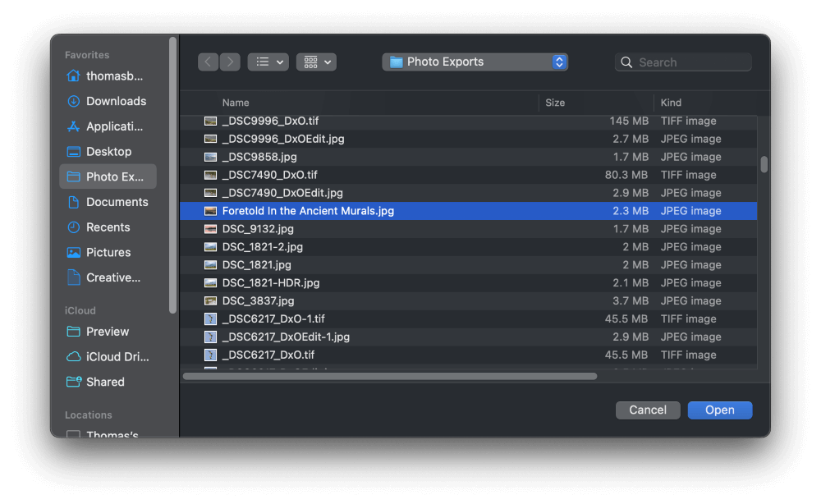Viewport: 821px width, 504px height.
Task: Cancel the file selection dialog
Action: coord(648,410)
